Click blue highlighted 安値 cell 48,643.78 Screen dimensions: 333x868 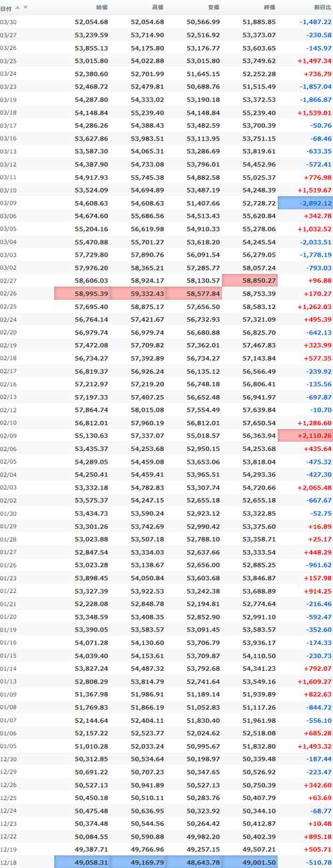click(x=194, y=862)
